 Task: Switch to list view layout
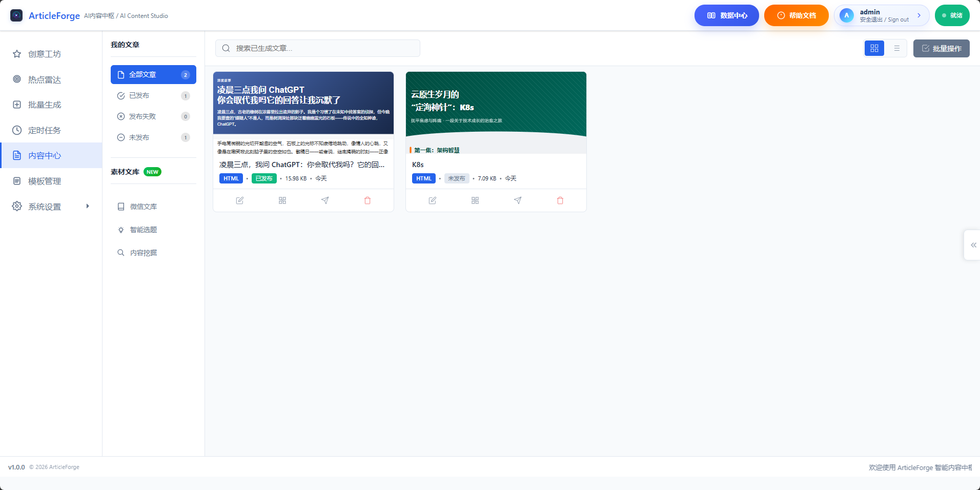tap(897, 48)
